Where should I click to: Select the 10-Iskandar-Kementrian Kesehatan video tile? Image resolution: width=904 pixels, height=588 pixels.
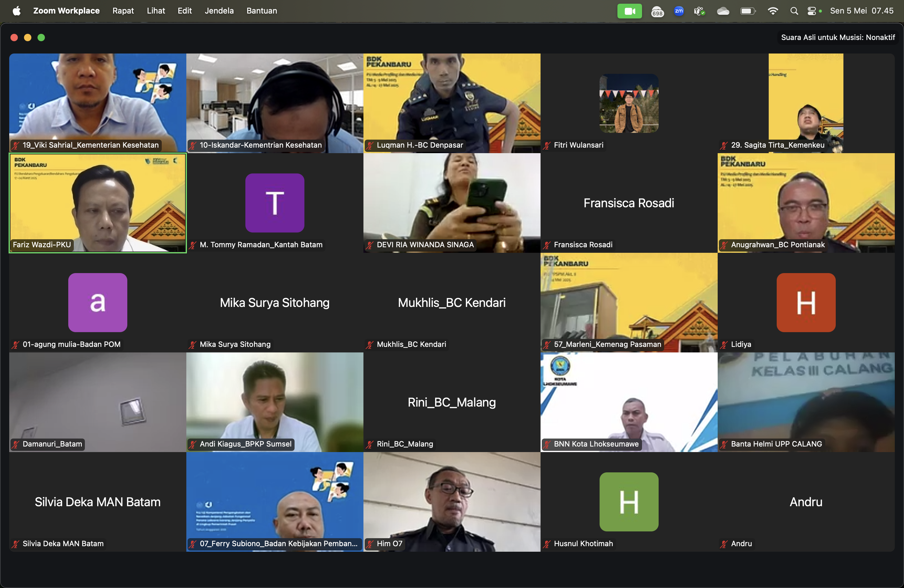[x=275, y=103]
